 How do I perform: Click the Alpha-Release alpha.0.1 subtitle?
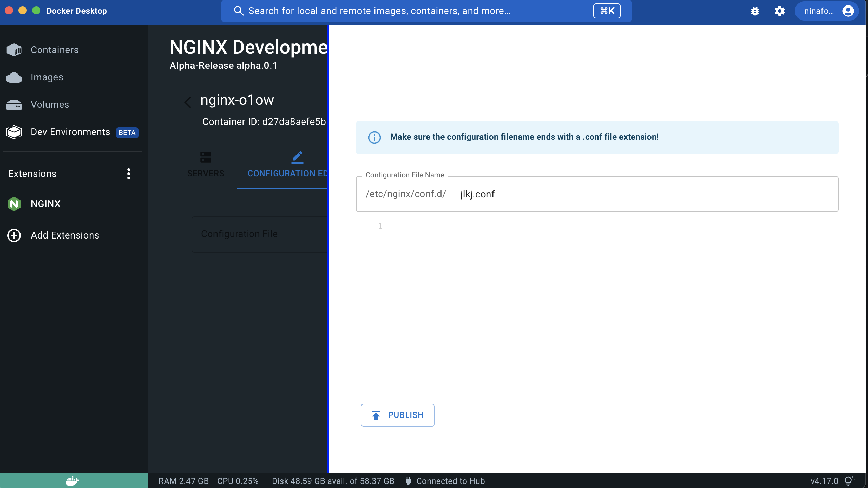tap(223, 66)
